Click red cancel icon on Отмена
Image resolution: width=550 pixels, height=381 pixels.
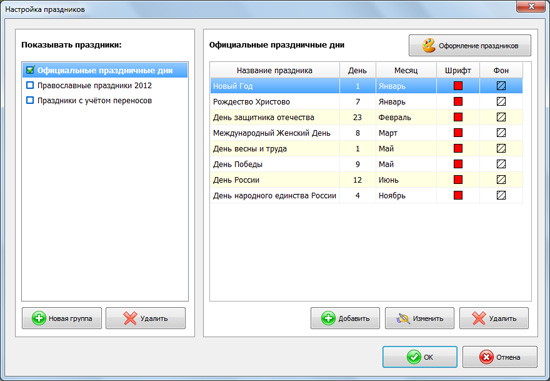(487, 357)
